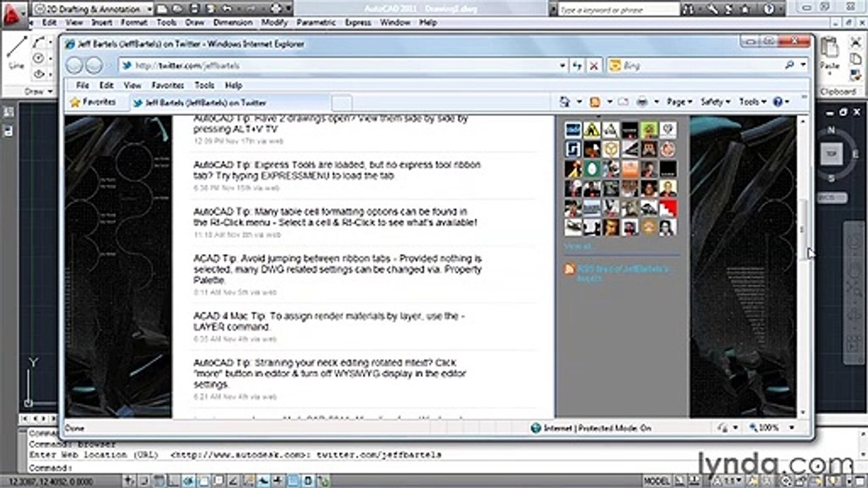Click the IE scrollbar down arrow
The image size is (868, 488).
pos(804,411)
